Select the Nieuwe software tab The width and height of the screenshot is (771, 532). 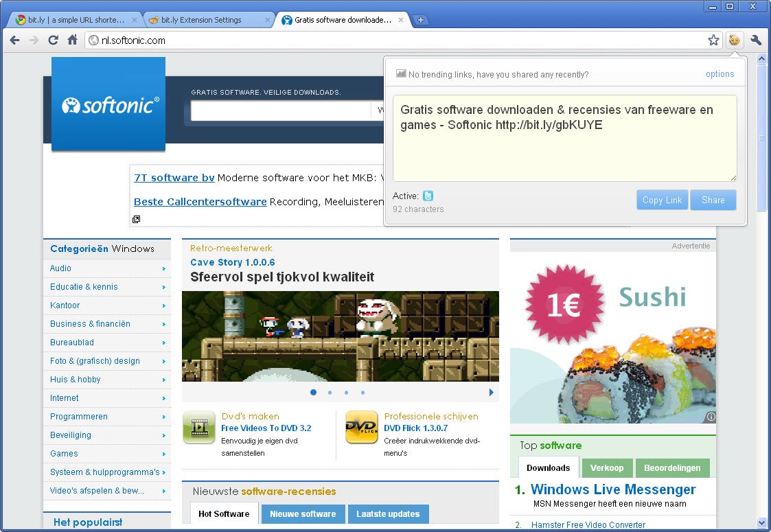tap(303, 513)
